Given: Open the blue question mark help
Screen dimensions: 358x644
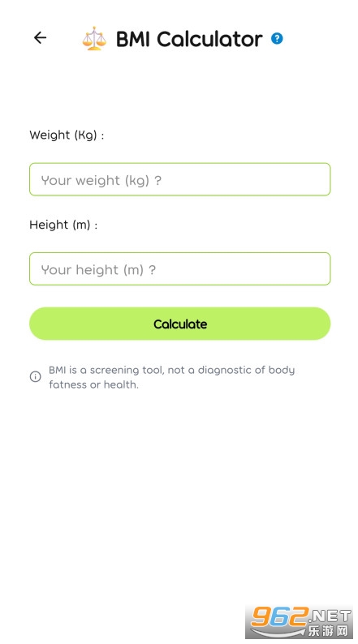Looking at the screenshot, I should click(x=277, y=39).
